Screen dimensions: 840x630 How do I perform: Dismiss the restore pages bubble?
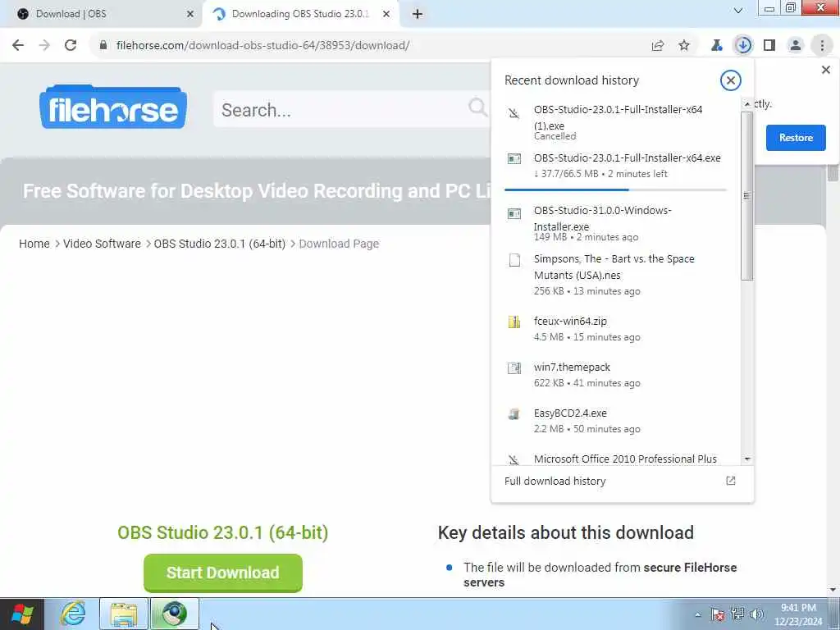[x=826, y=70]
